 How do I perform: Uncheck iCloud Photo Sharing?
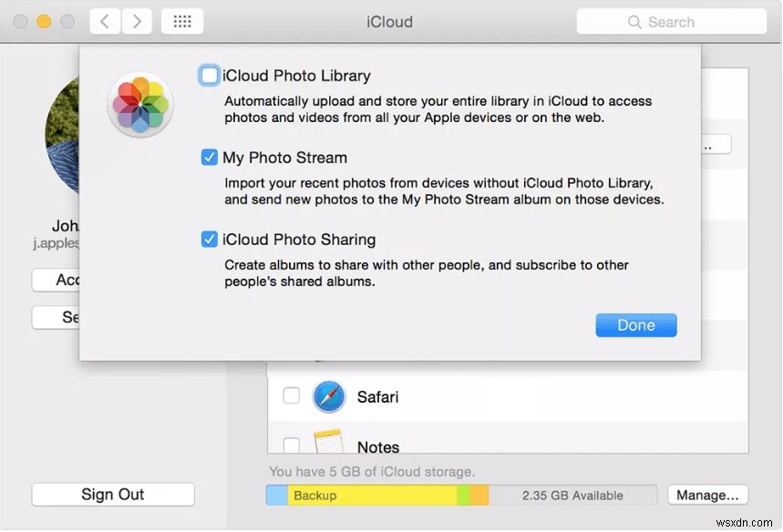point(209,239)
